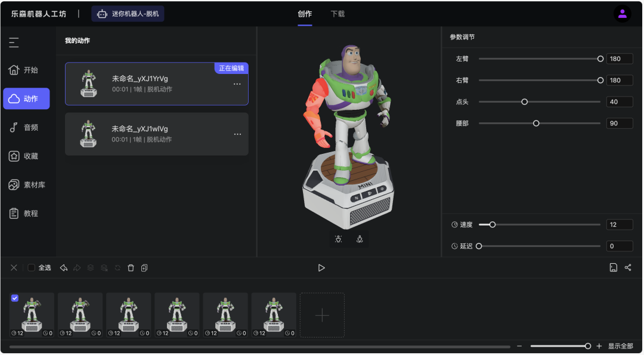Open the more options menu for 未命名_yXJ1wIVg
Viewport: 644px width, 355px height.
point(237,134)
